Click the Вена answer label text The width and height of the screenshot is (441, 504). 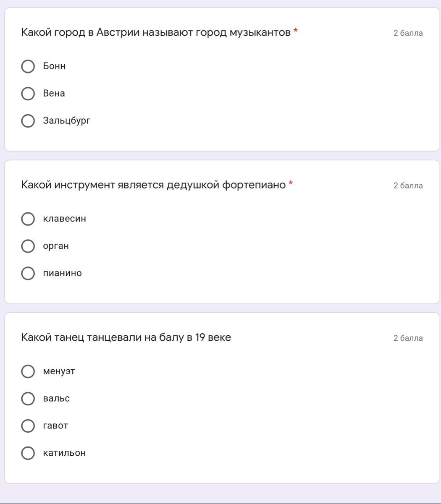(54, 93)
